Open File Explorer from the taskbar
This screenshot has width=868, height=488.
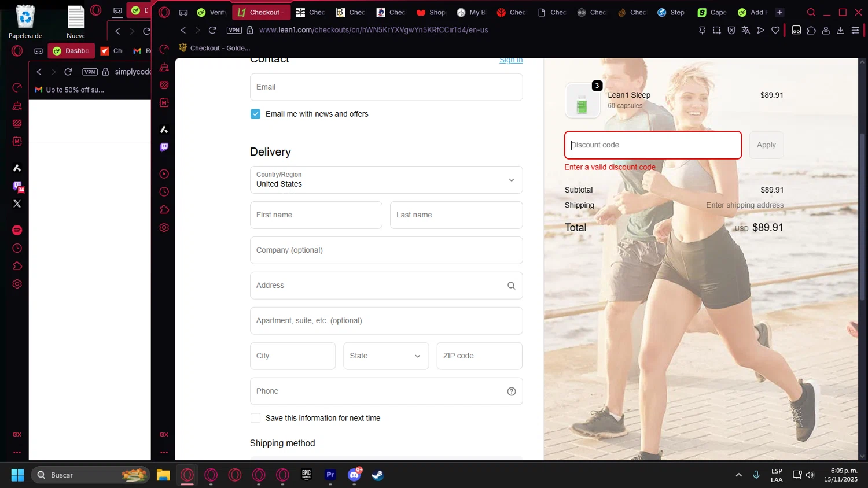(163, 475)
